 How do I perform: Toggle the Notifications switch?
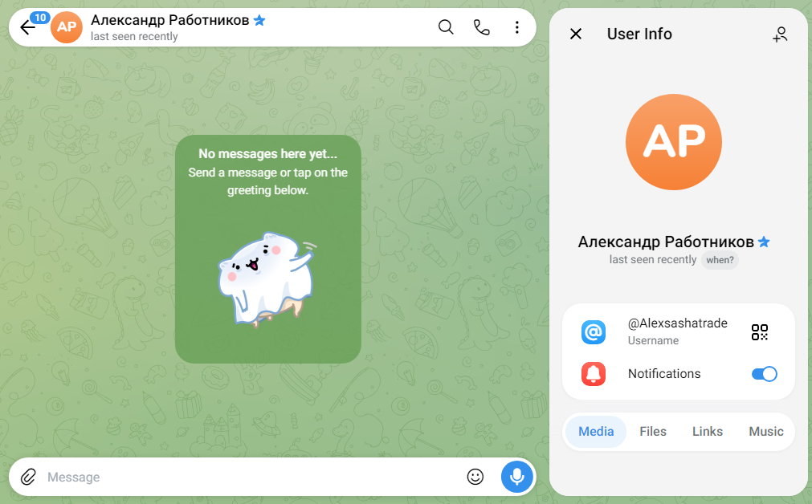click(765, 374)
